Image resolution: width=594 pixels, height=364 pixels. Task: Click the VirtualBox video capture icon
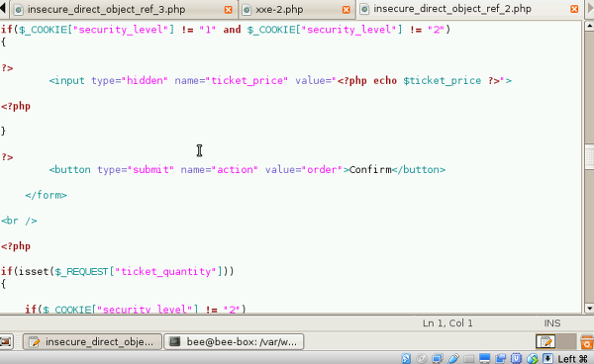pyautogui.click(x=500, y=358)
